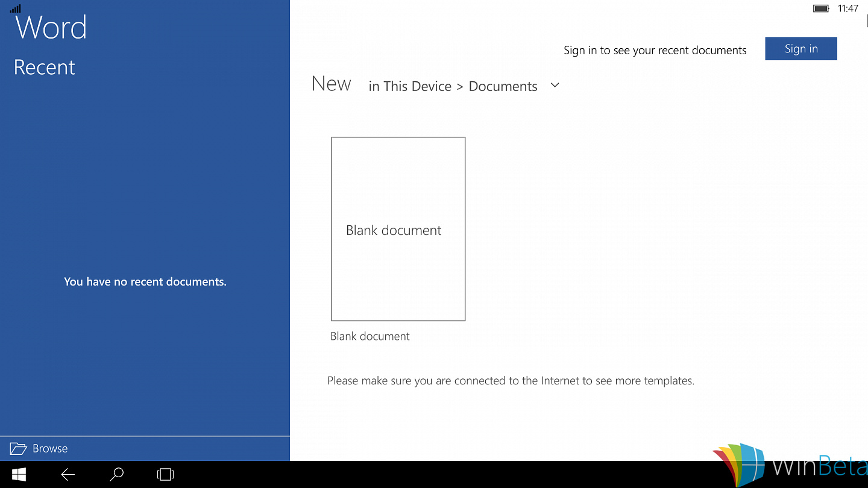Open the task view icon
This screenshot has width=868, height=488.
coord(165,475)
